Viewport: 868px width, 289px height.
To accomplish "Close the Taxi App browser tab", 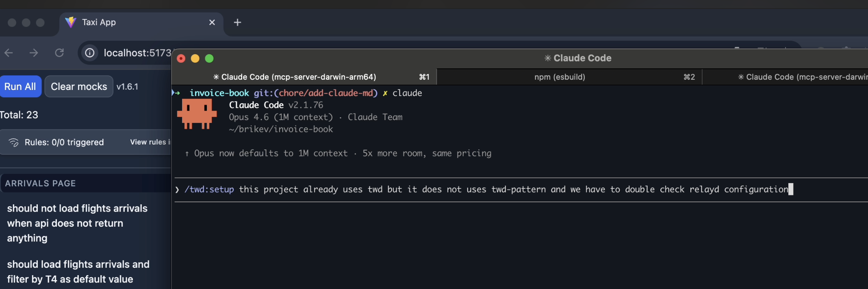I will 212,22.
